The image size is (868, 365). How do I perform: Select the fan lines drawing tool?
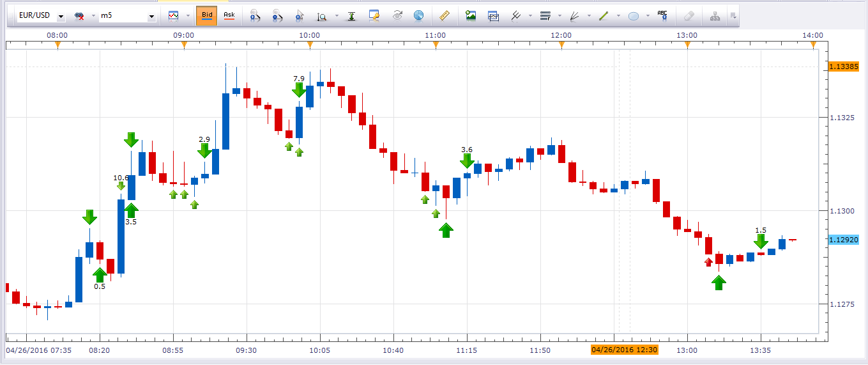tap(574, 15)
